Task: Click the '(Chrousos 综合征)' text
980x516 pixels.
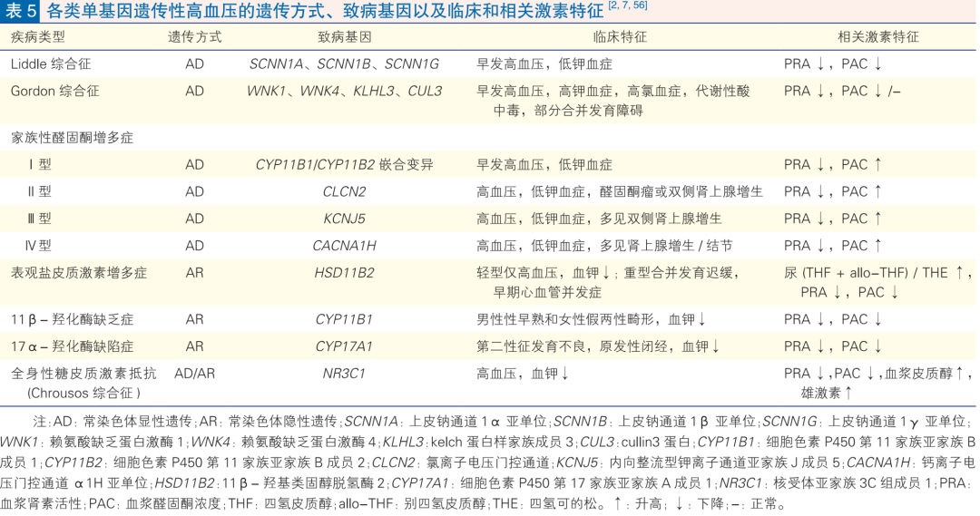Action: click(83, 393)
